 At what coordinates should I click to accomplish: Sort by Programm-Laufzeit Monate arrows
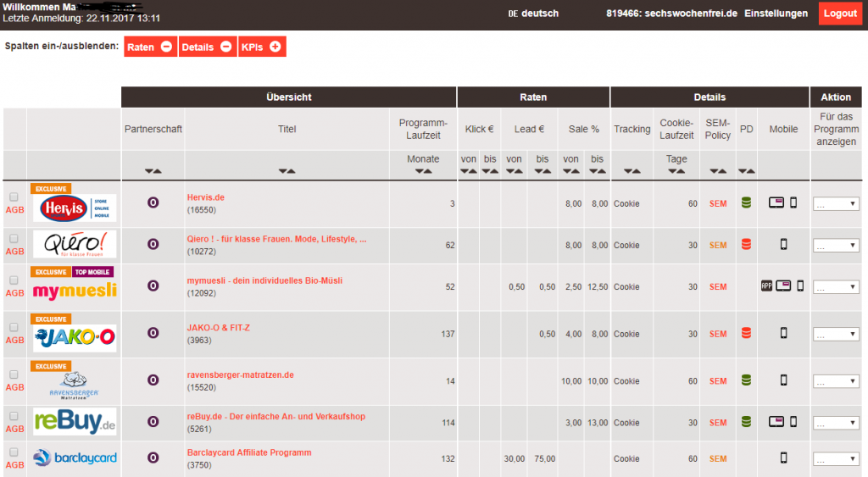click(x=424, y=171)
